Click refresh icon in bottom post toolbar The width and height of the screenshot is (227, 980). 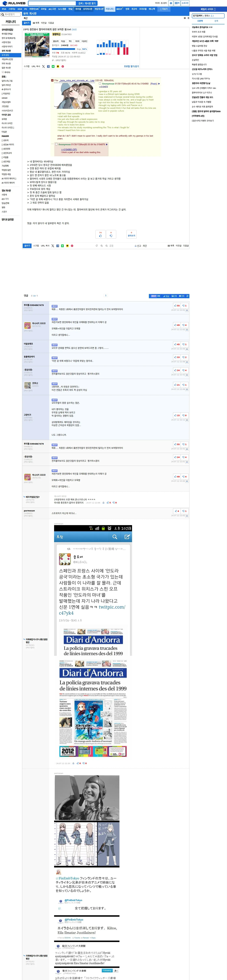tap(97, 246)
